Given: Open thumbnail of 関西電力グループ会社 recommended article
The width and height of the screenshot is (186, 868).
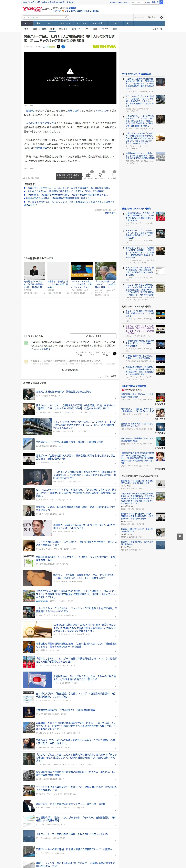Looking at the screenshot, I should [34, 271].
